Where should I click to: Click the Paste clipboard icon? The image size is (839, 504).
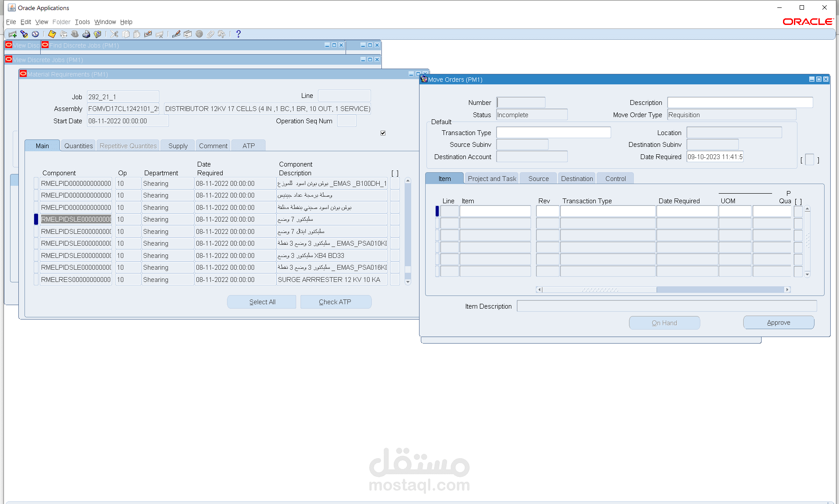(137, 34)
